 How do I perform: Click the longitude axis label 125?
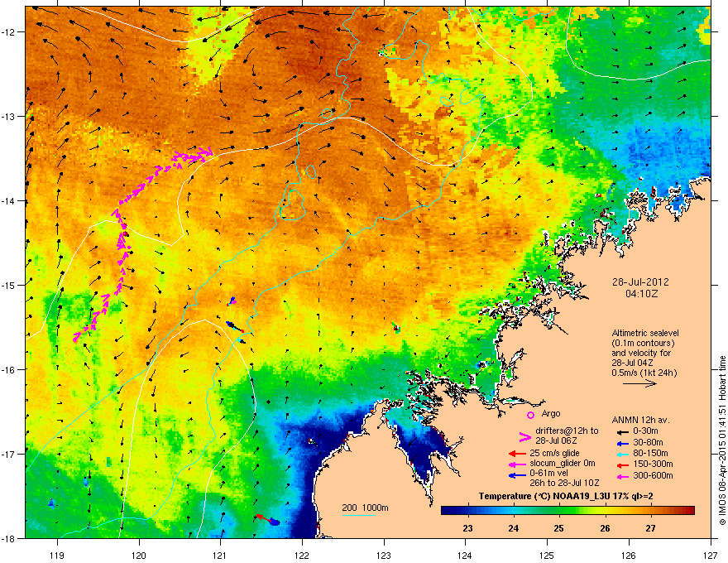[x=547, y=555]
